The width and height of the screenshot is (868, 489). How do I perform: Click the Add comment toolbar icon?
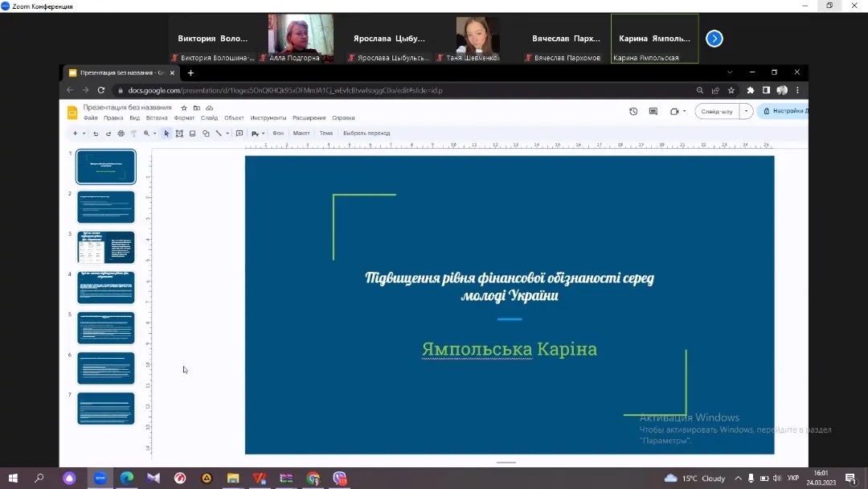(x=239, y=134)
